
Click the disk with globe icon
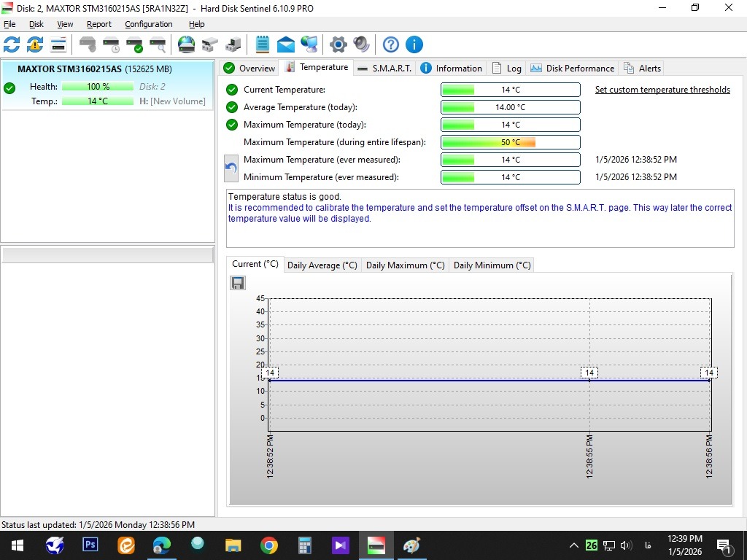click(x=186, y=44)
